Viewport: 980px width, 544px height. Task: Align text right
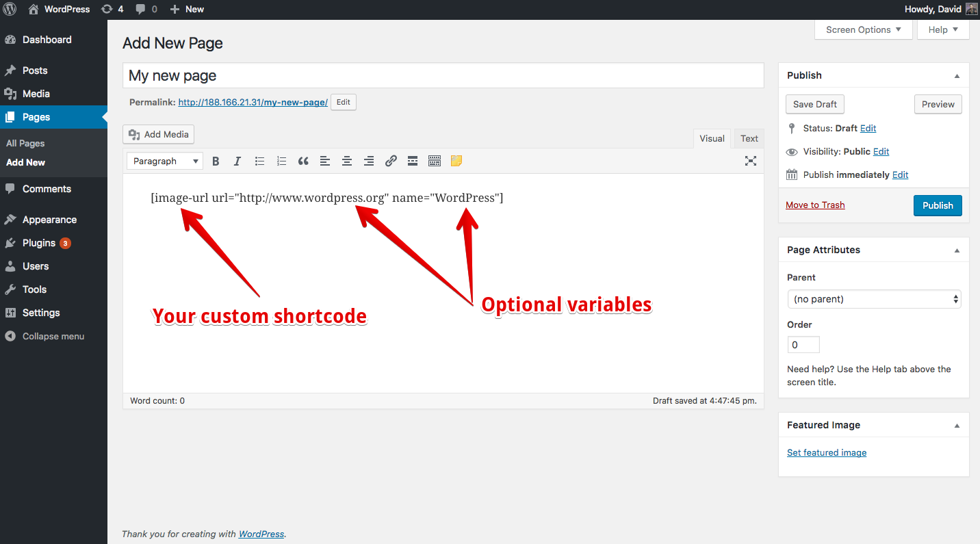pyautogui.click(x=369, y=161)
